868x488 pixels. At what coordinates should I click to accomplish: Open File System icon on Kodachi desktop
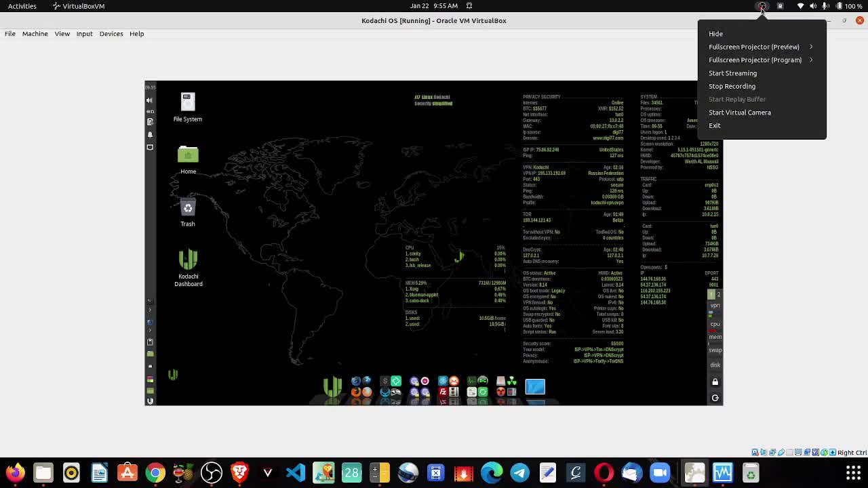[188, 108]
